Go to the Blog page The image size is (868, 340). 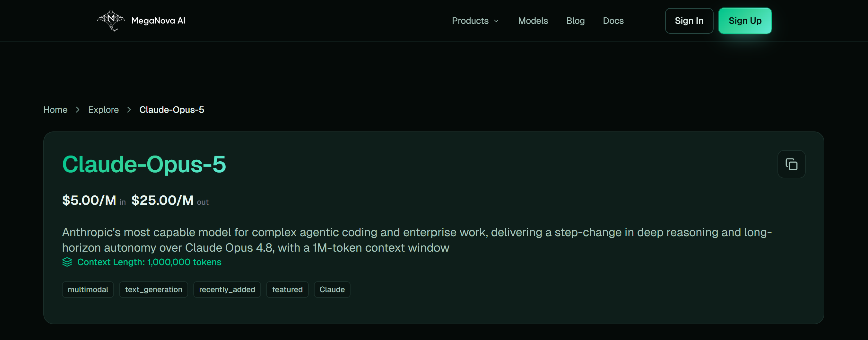[576, 21]
